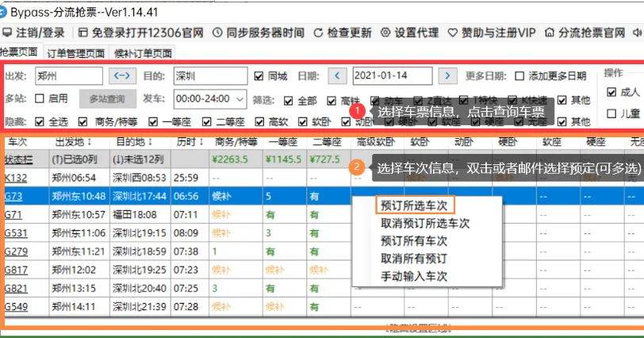Screen dimensions: 644x338
Task: Go to the previous date using the left arrow
Action: pyautogui.click(x=337, y=76)
